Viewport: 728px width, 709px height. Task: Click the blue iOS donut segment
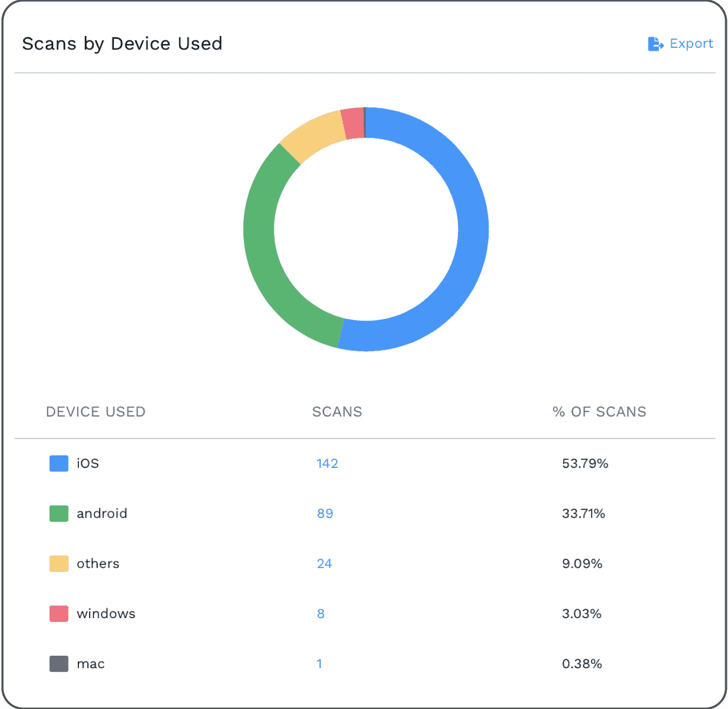[x=472, y=229]
